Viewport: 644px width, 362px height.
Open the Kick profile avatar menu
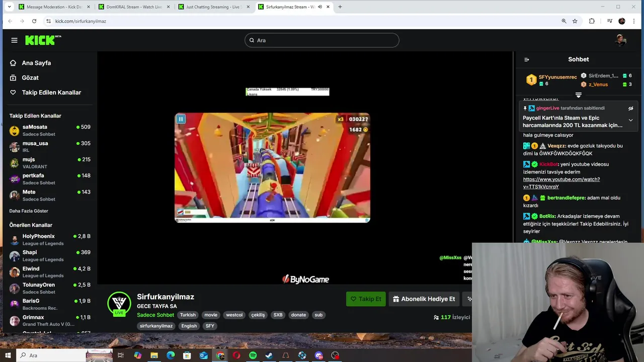coord(621,40)
